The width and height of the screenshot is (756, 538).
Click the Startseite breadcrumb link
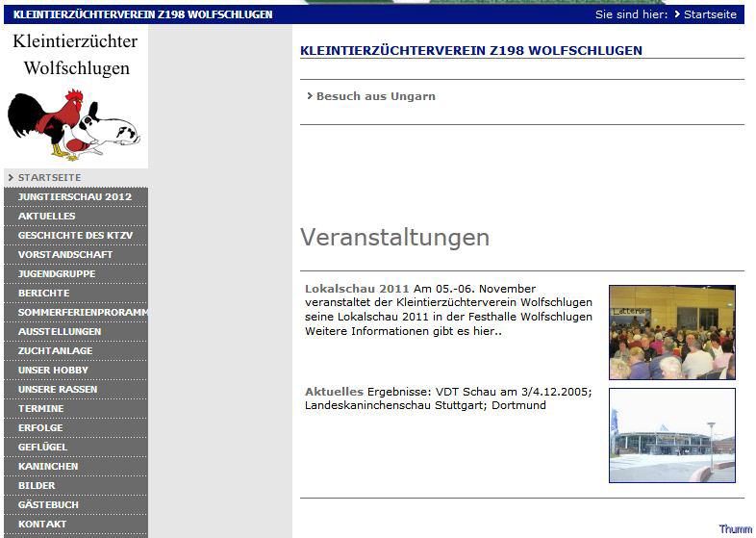coord(710,14)
